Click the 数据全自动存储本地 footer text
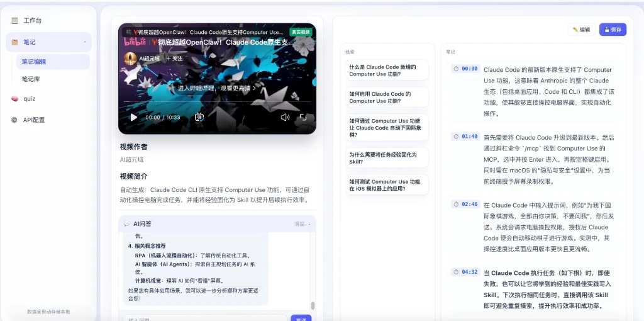The width and height of the screenshot is (644, 321). (48, 311)
